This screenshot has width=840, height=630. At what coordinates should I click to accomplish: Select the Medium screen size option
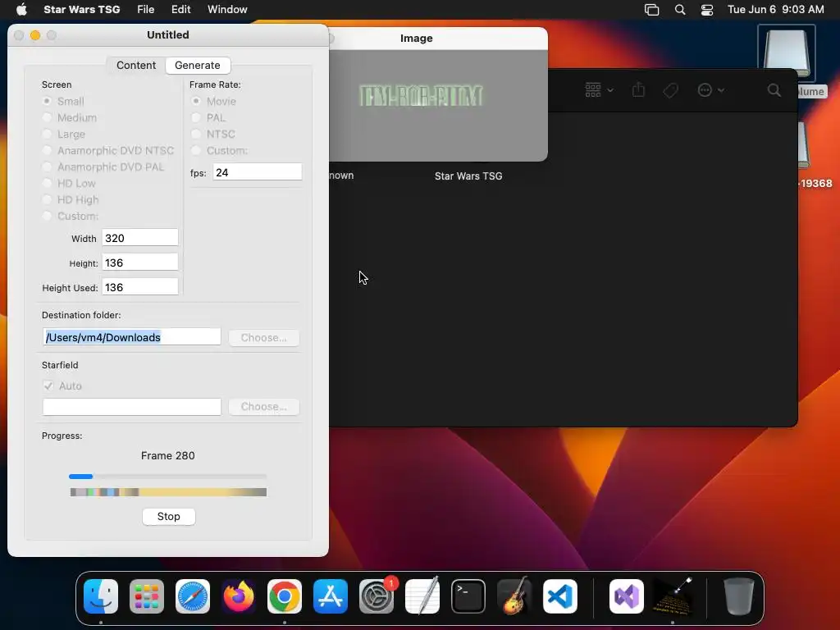click(47, 117)
